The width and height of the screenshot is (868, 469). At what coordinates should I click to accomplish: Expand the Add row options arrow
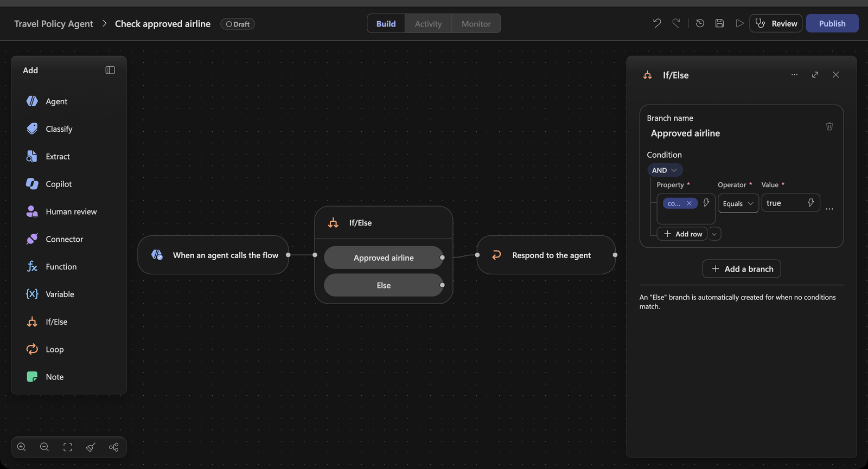coord(714,234)
